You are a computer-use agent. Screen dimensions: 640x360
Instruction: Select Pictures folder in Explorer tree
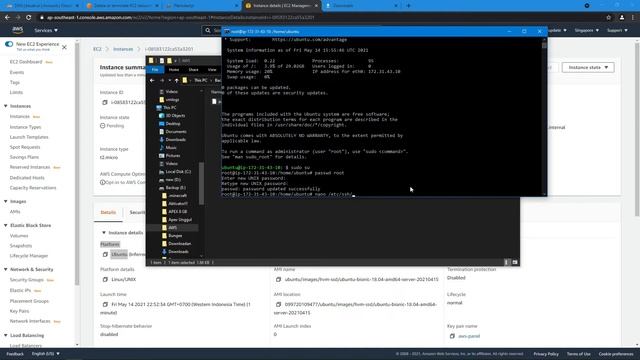tap(169, 156)
